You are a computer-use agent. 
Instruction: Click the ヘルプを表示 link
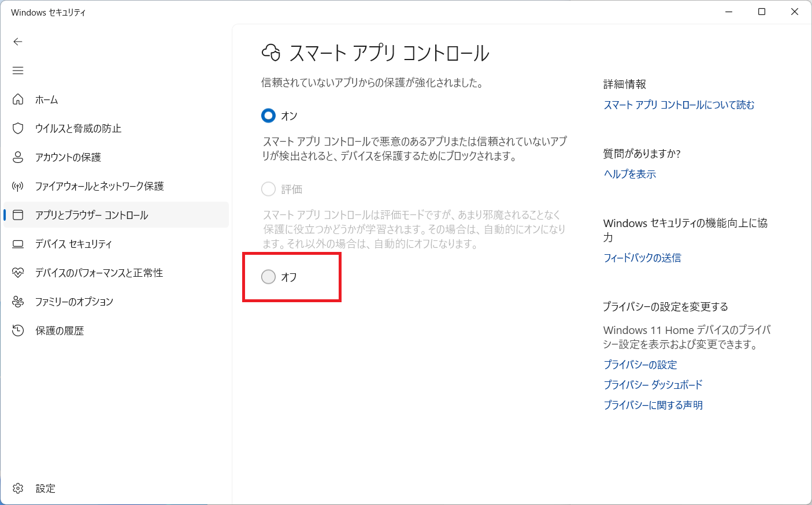(630, 174)
